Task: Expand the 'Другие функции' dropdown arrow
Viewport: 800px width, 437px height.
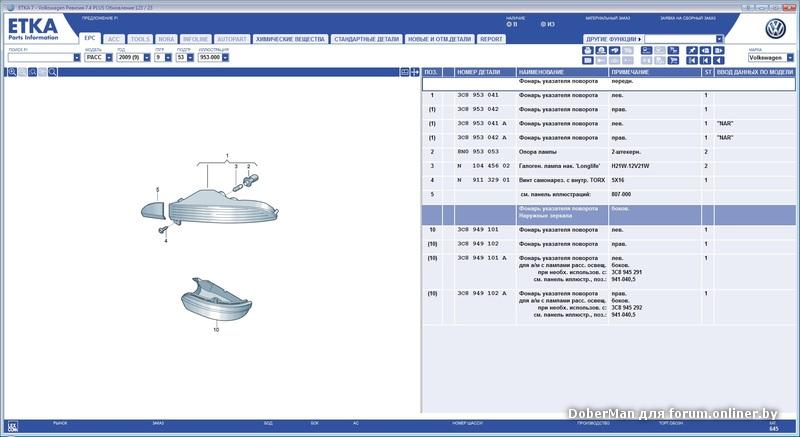Action: click(719, 39)
